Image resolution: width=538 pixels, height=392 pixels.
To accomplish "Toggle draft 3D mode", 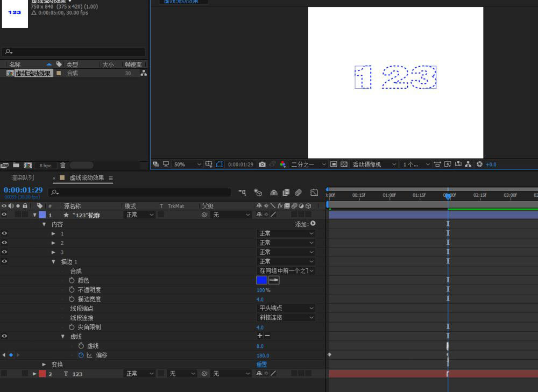I will pos(258,192).
